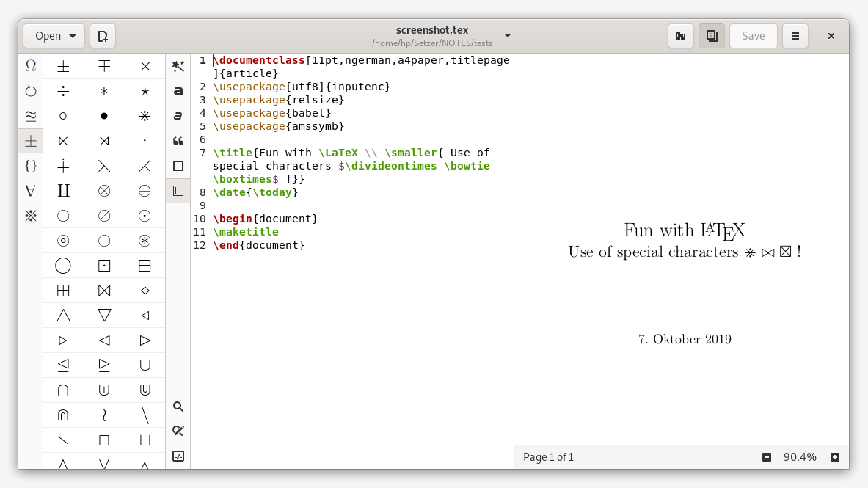Apply bold text formatting

[x=178, y=92]
